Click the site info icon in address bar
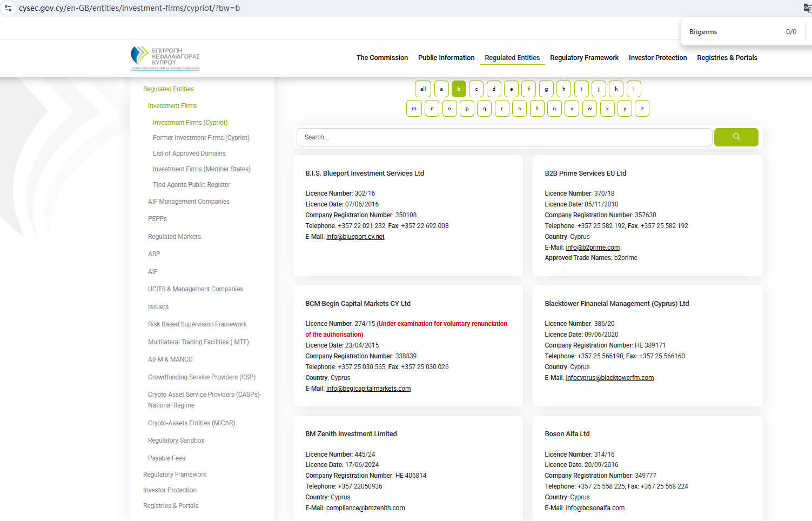This screenshot has height=521, width=812. (x=8, y=8)
